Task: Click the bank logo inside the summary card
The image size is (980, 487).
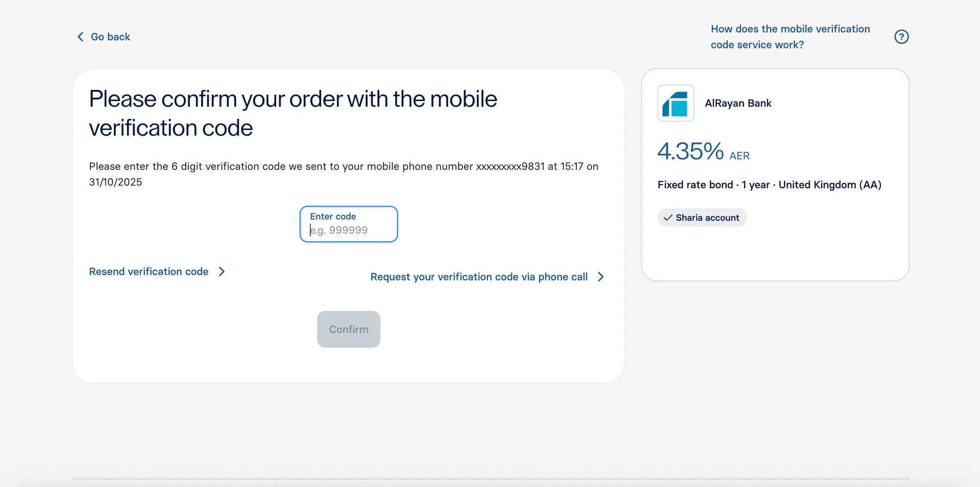Action: point(675,103)
